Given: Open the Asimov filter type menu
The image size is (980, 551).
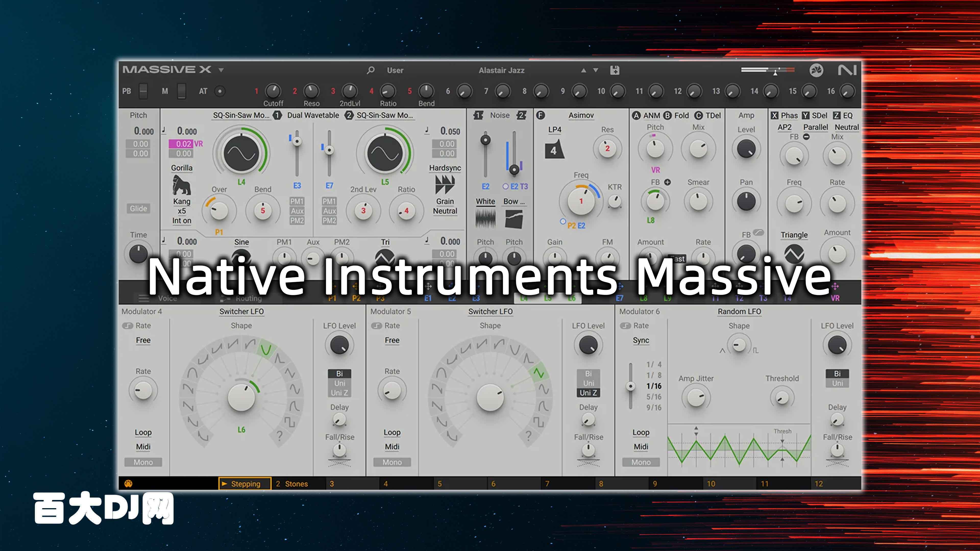Looking at the screenshot, I should 581,115.
